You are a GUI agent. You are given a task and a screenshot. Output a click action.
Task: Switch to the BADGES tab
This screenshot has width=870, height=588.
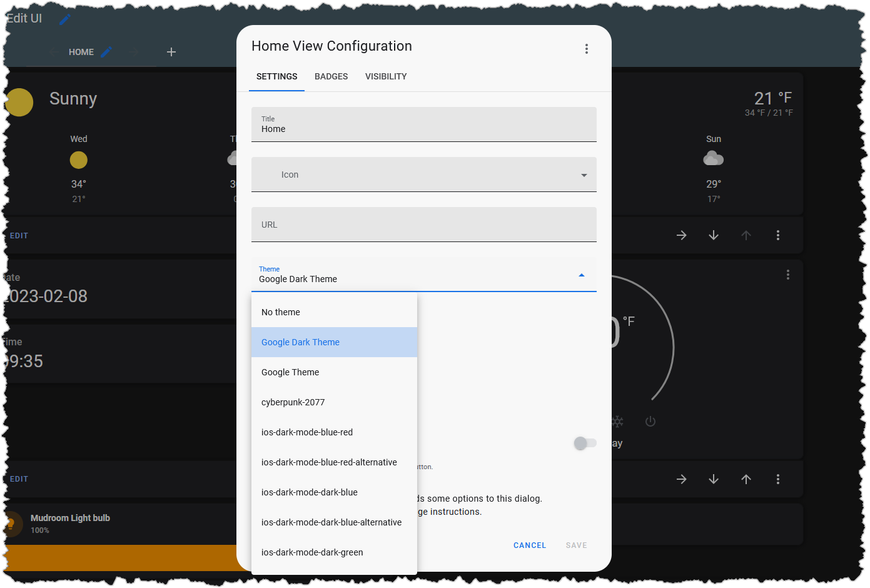coord(331,76)
